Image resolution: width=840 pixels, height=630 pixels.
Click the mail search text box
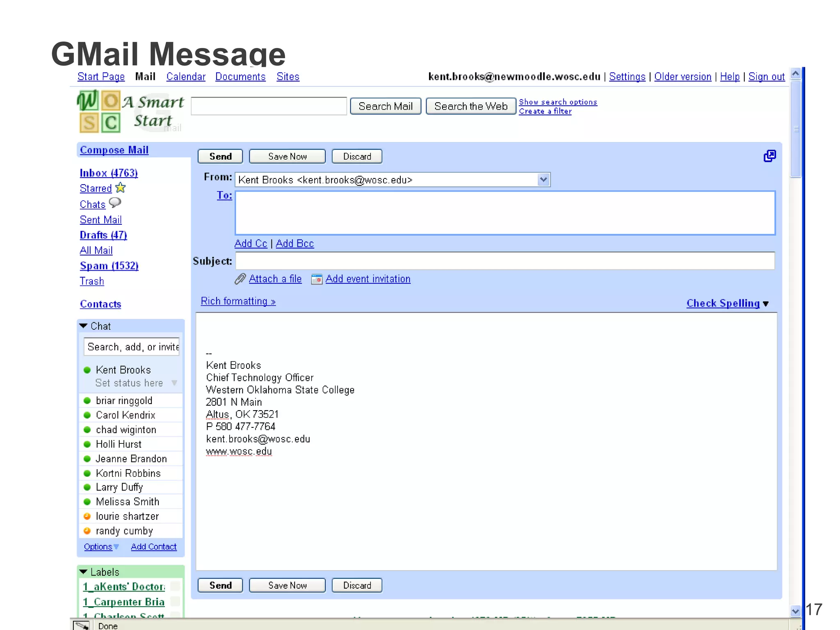pos(269,106)
